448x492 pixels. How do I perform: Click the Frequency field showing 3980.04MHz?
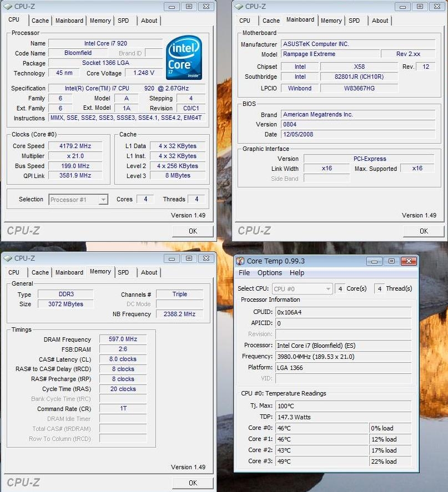344,357
